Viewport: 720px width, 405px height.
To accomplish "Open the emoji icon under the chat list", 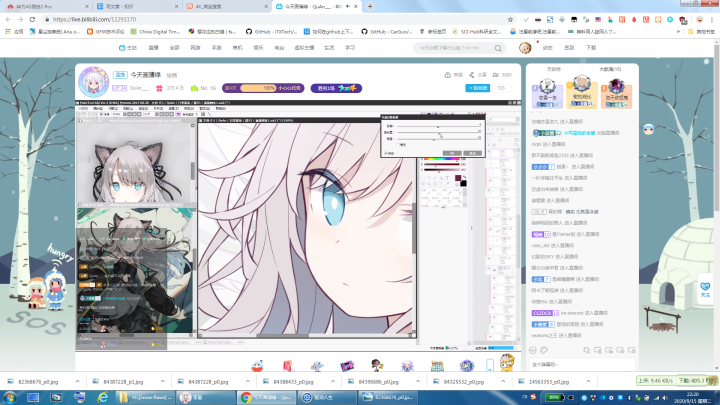I will 533,350.
